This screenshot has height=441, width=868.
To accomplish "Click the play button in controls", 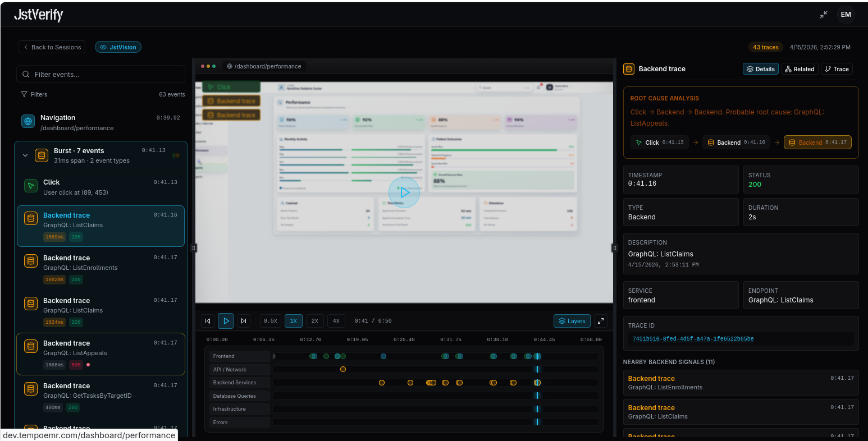I will (226, 321).
